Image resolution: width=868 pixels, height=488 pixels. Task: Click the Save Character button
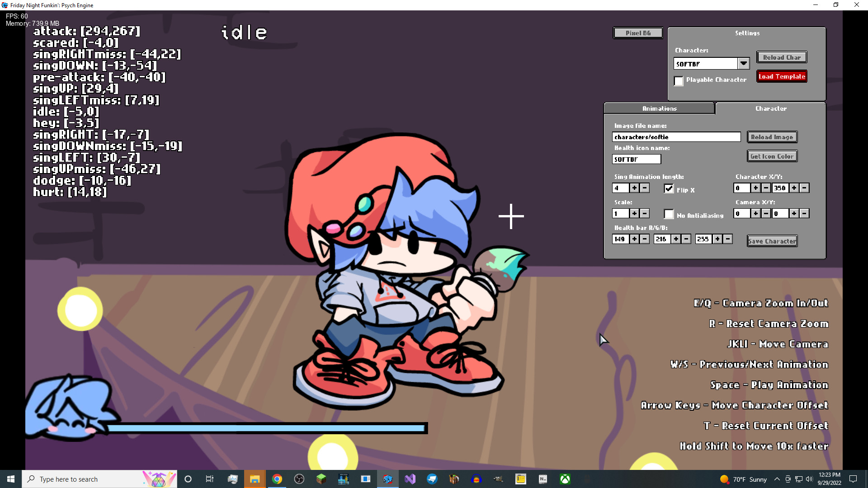772,241
